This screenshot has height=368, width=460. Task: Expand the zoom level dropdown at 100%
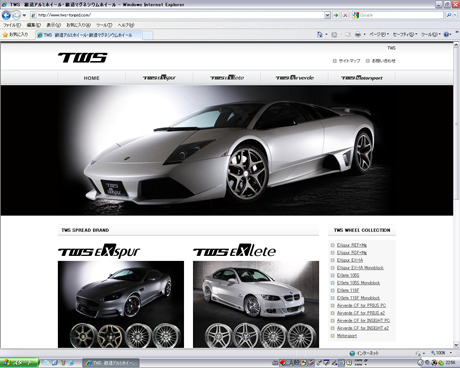point(451,353)
